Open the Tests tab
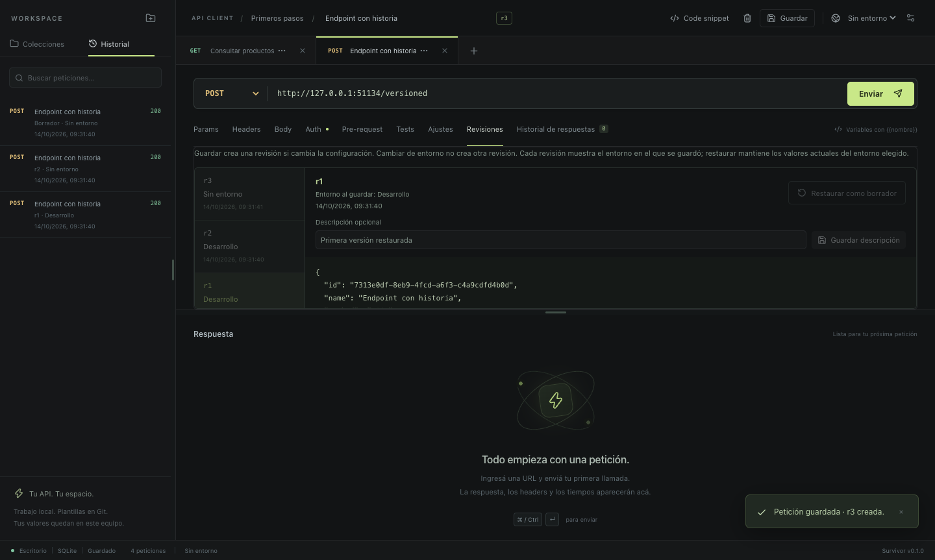 (x=405, y=129)
